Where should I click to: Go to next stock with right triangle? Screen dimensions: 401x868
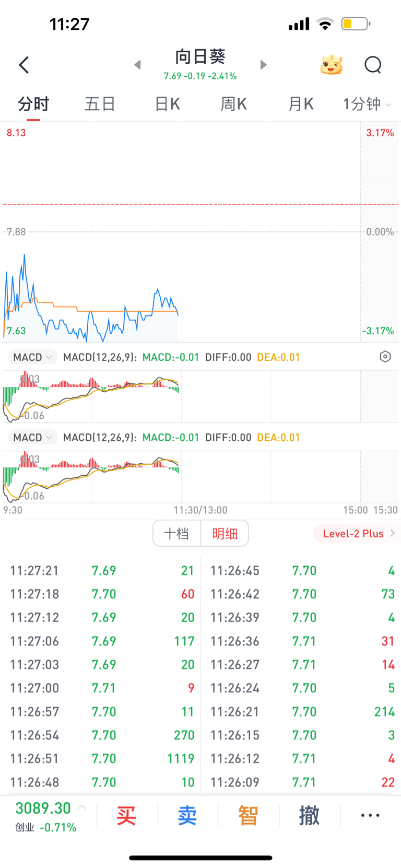(x=264, y=65)
